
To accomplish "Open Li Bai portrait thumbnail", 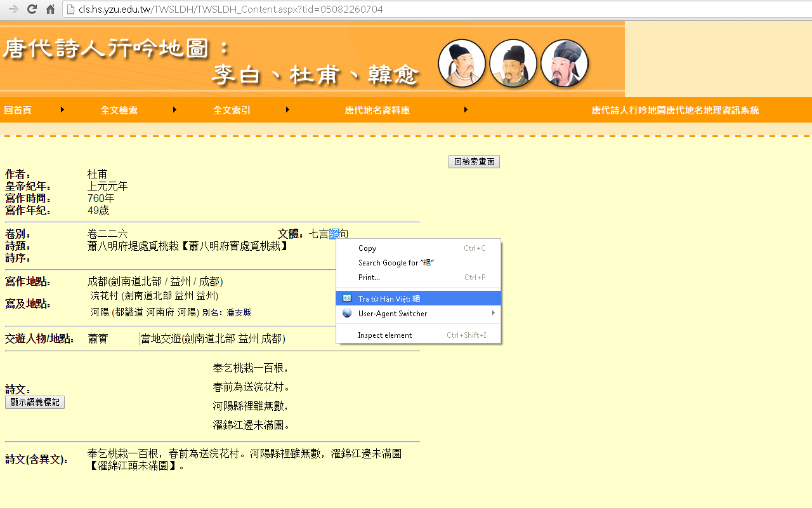I will pos(462,63).
